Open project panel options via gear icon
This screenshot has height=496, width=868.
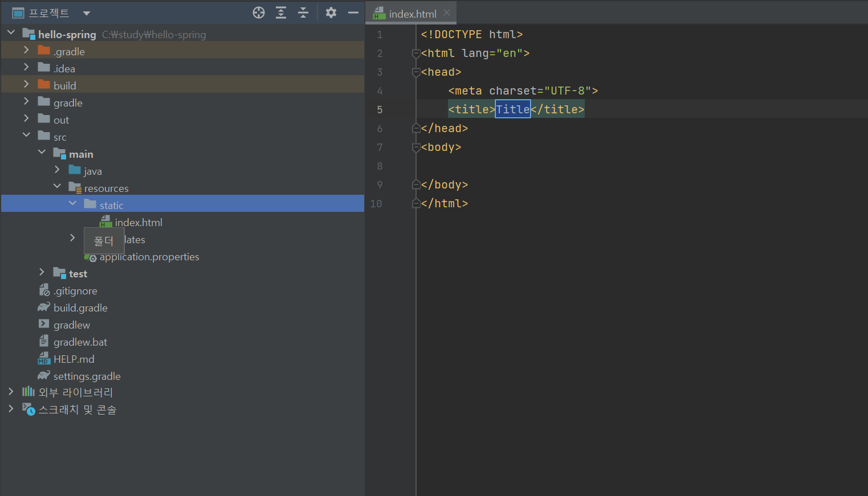click(x=331, y=12)
